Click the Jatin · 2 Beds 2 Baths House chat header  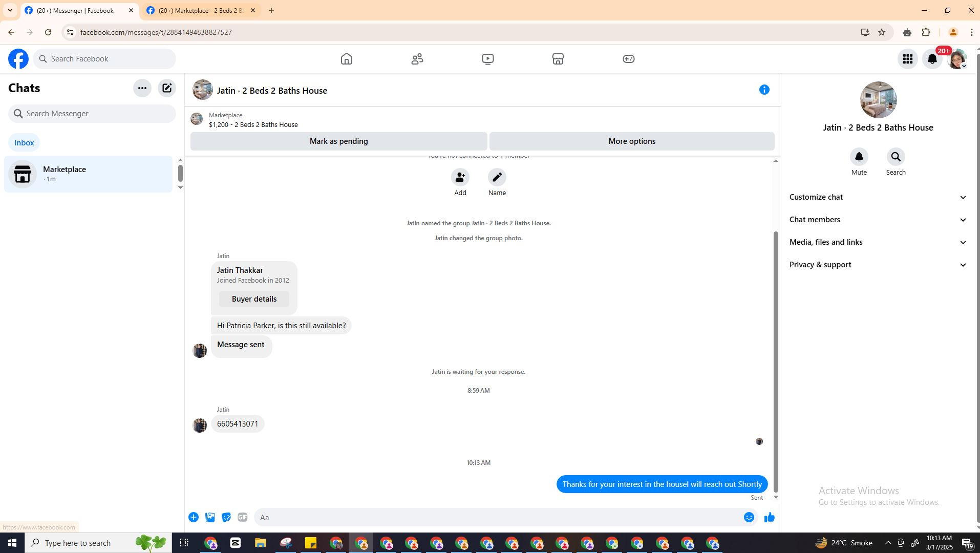[272, 91]
